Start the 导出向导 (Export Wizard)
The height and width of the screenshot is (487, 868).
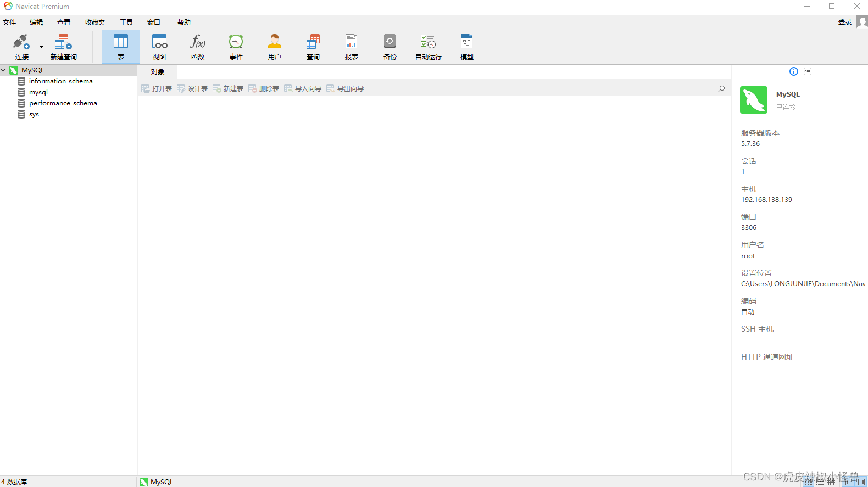[x=345, y=88]
